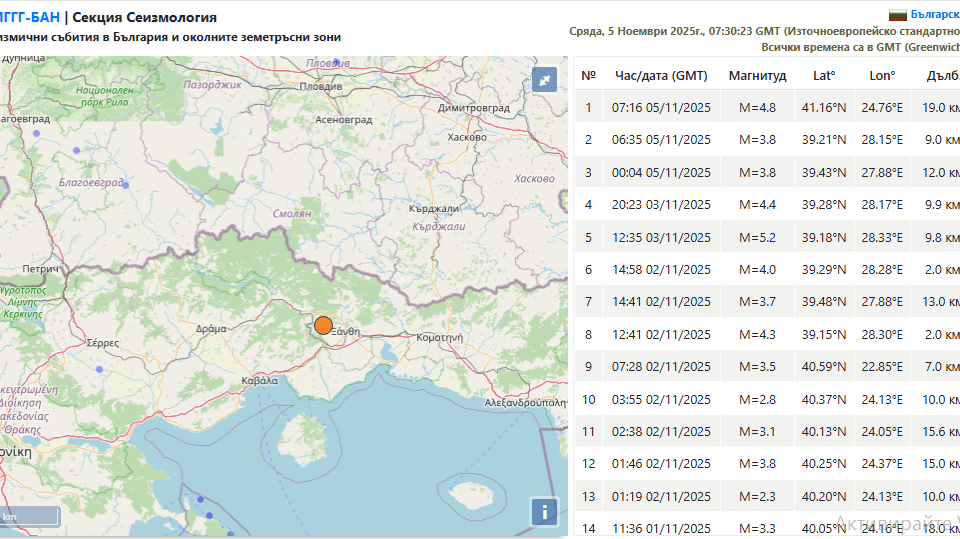Click magnitude M=2.3 in row 13
The image size is (960, 539).
click(x=757, y=496)
